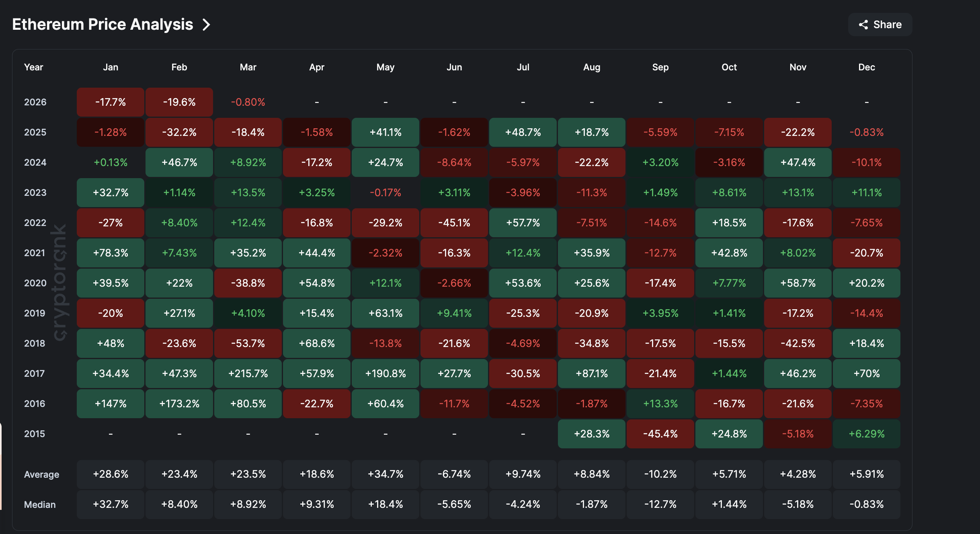
Task: Select the -45.4% cell for September 2015
Action: [660, 434]
